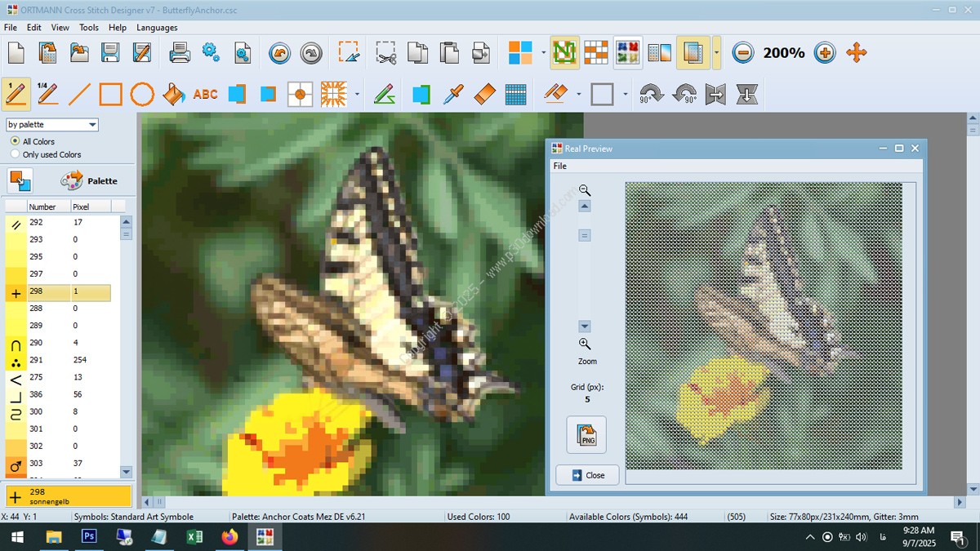
Task: Open the Tools menu
Action: click(88, 27)
